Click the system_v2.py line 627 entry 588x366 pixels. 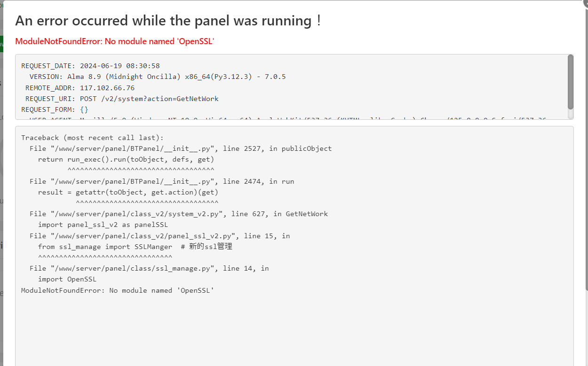[178, 214]
